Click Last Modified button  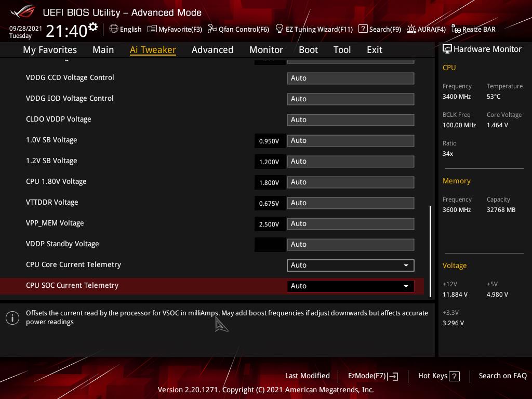307,376
